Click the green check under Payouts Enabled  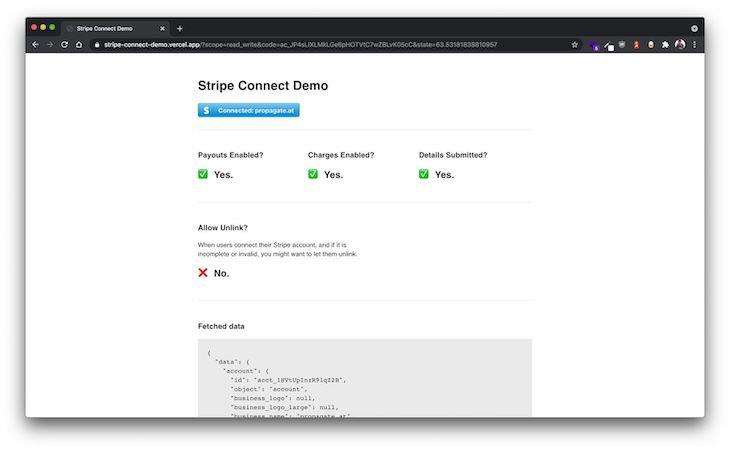(203, 174)
